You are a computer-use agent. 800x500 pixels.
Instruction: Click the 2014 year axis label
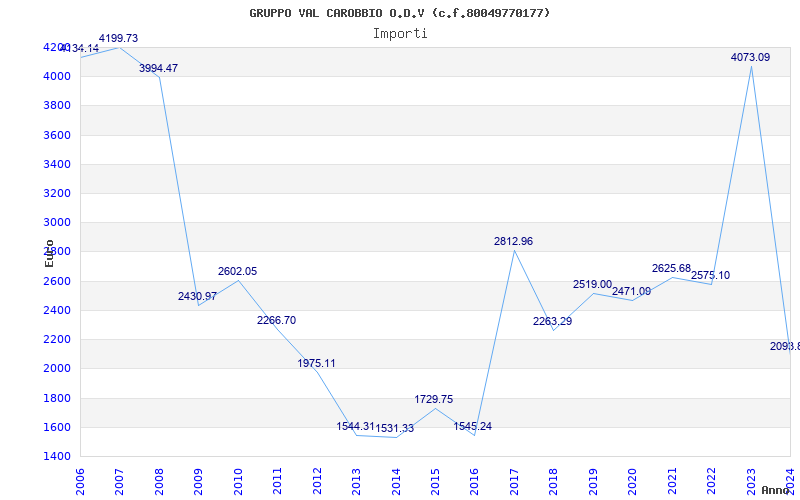point(396,482)
